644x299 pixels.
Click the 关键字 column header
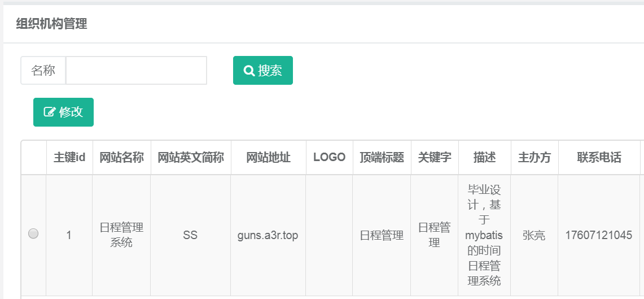click(x=434, y=158)
